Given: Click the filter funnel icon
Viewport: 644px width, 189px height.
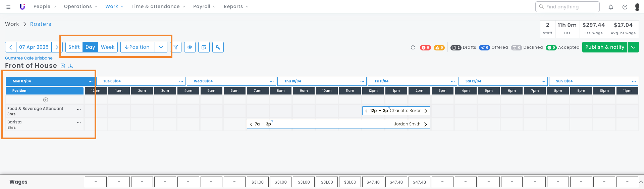Looking at the screenshot, I should point(176,47).
